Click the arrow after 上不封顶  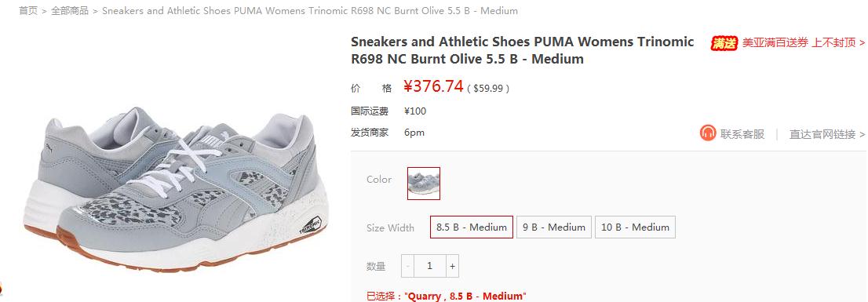point(862,43)
